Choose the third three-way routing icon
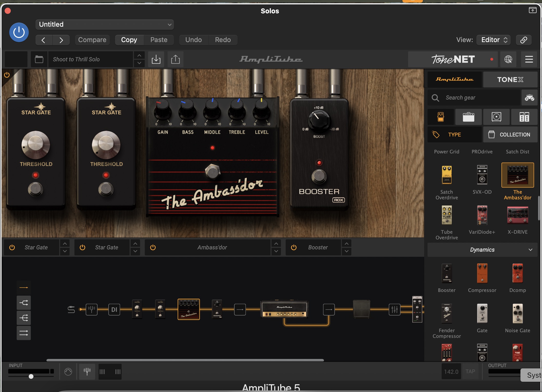The width and height of the screenshot is (542, 392). (24, 318)
